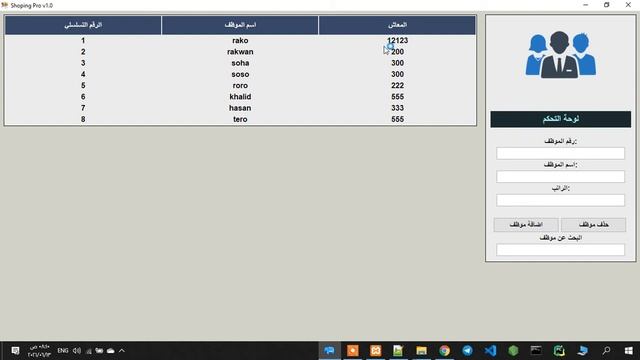Viewport: 640px width, 360px height.
Task: Click tero's salary cell 555
Action: 397,119
